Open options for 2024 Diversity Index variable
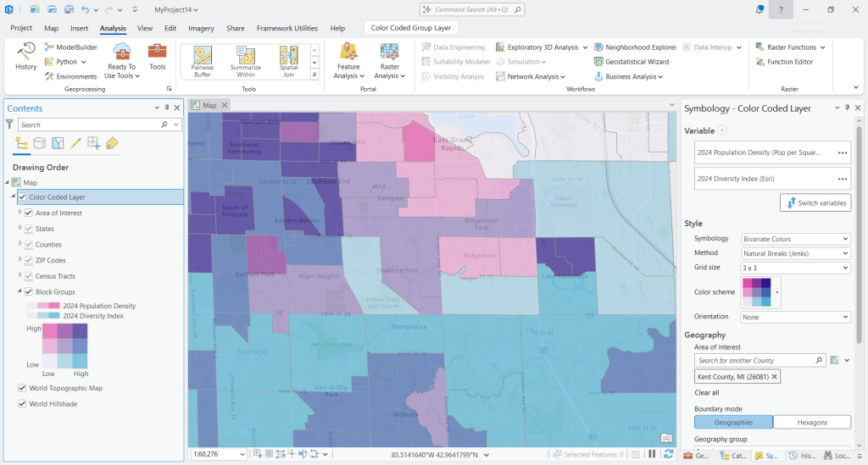 point(842,179)
